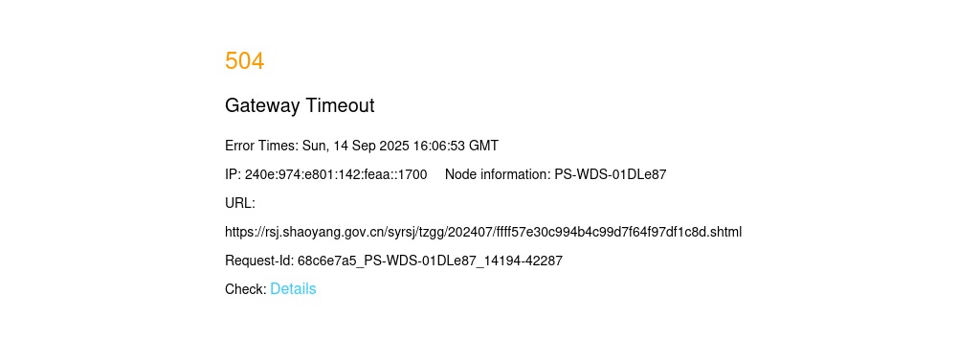The height and width of the screenshot is (363, 980).
Task: Click the Request-Id value text
Action: coord(430,261)
